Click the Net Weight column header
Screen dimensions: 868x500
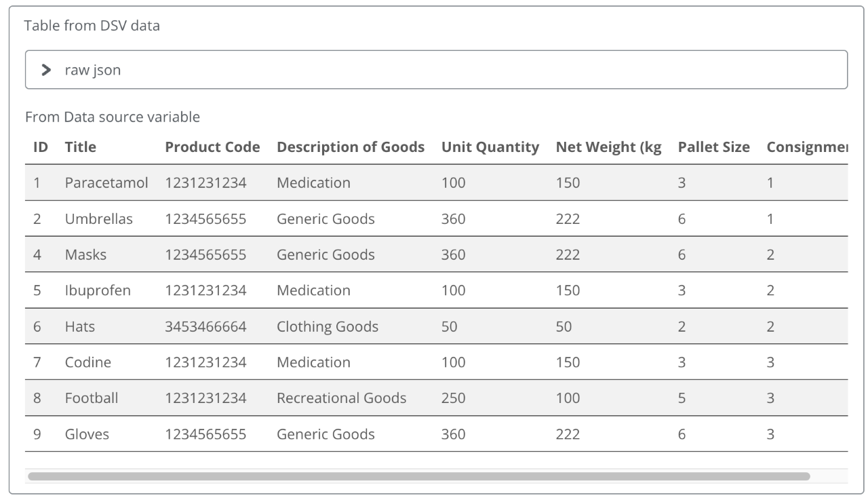pos(608,147)
